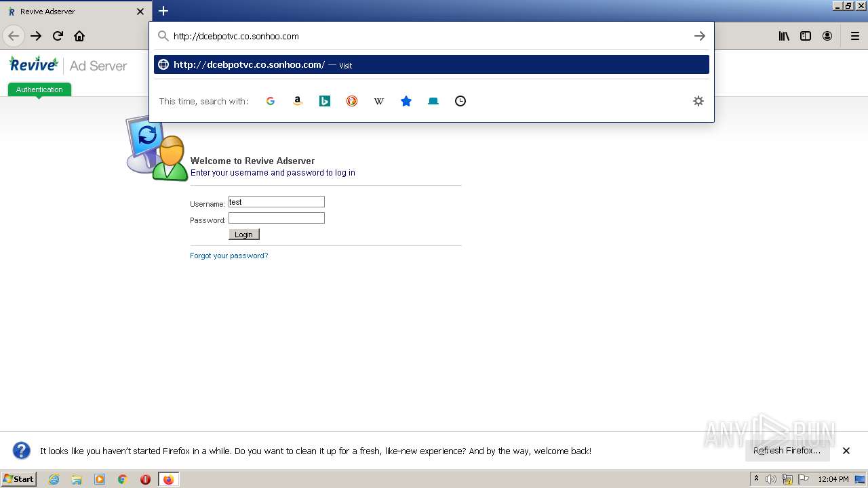The height and width of the screenshot is (488, 868).
Task: Click the Revive Ad Server logo
Action: tap(68, 65)
